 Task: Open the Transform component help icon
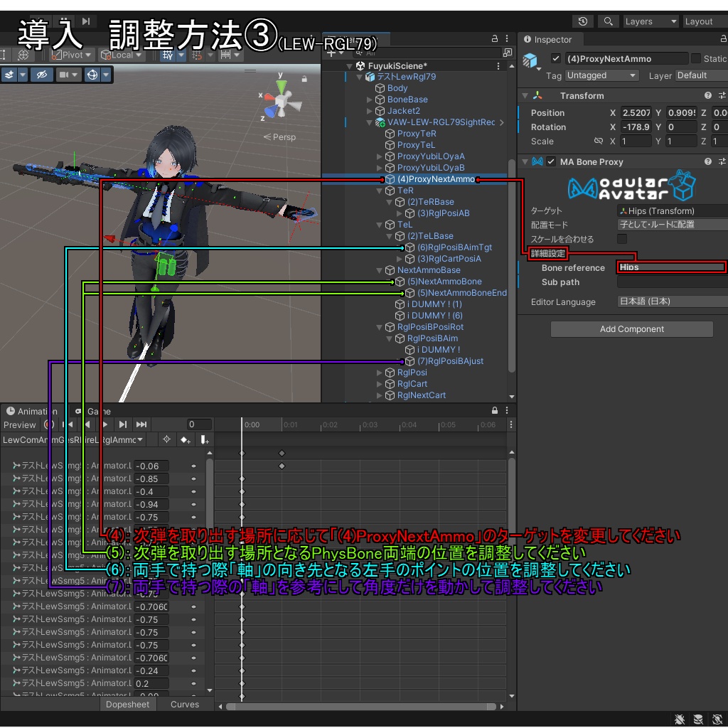[x=707, y=95]
